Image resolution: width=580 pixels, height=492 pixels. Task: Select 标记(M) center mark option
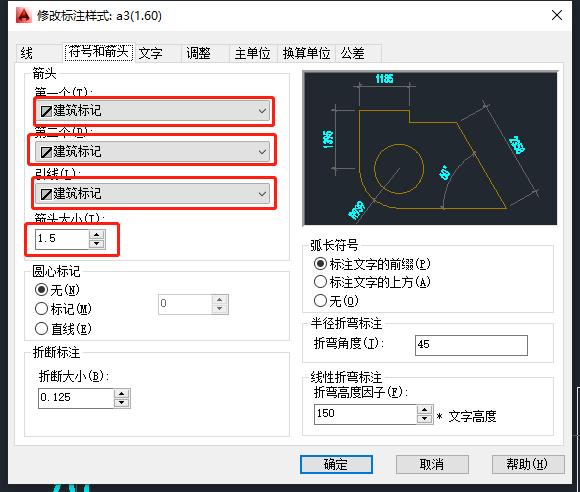pos(63,309)
